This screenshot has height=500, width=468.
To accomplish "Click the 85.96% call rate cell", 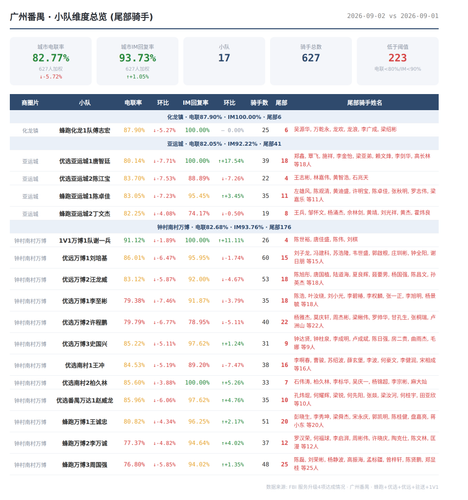I will point(134,400).
